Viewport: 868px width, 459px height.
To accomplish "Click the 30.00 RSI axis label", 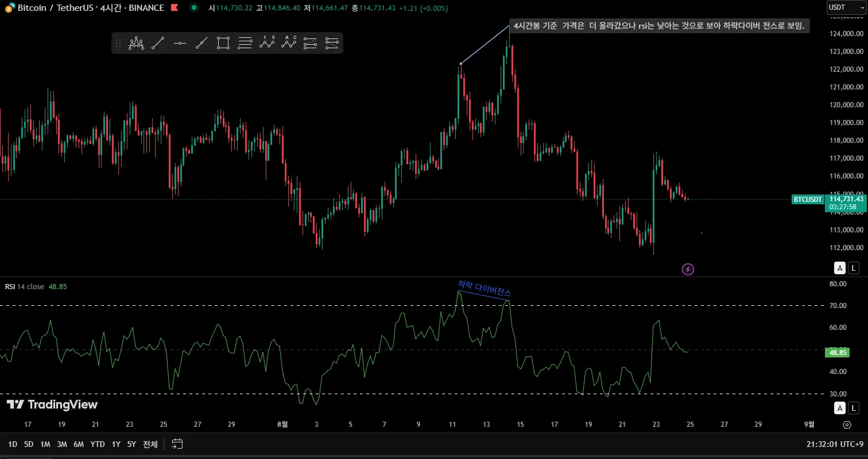I will [839, 394].
